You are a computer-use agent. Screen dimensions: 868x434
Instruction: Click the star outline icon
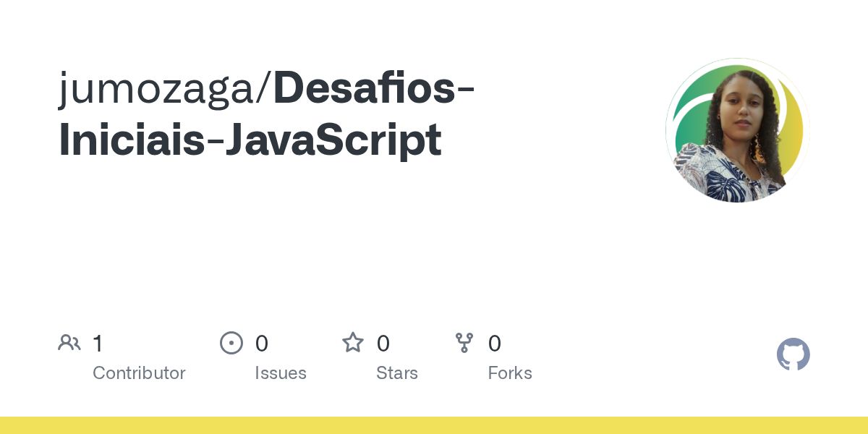(x=352, y=342)
